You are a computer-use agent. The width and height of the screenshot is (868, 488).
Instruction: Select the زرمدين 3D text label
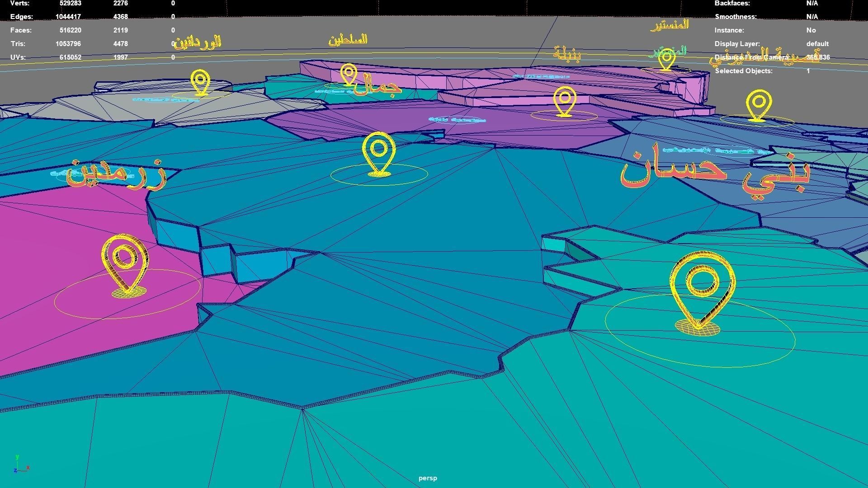pyautogui.click(x=117, y=174)
